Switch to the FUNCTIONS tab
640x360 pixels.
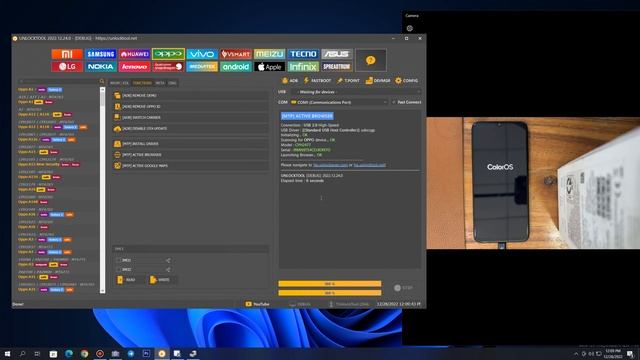coord(142,83)
